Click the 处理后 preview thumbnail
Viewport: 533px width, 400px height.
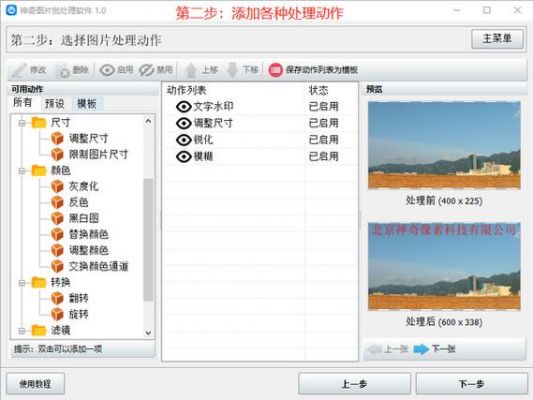coord(444,266)
